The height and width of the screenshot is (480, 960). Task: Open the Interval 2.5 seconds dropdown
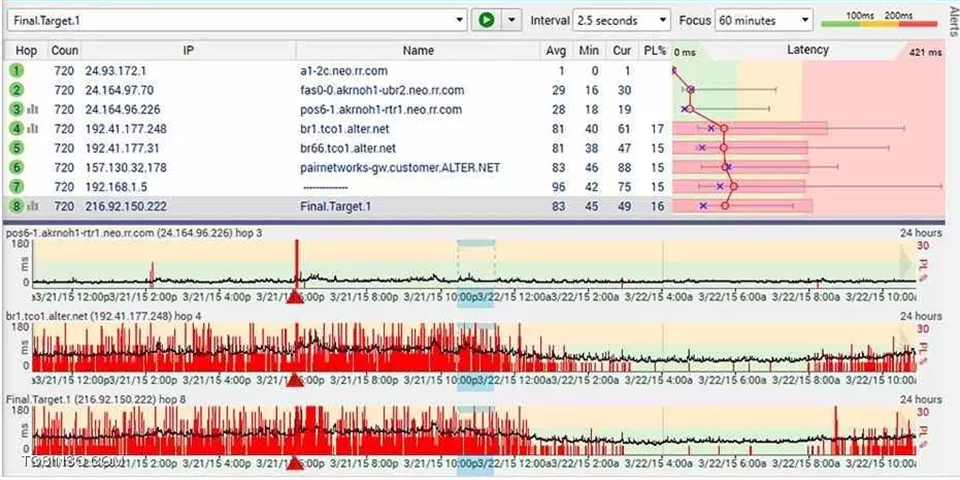pyautogui.click(x=662, y=20)
